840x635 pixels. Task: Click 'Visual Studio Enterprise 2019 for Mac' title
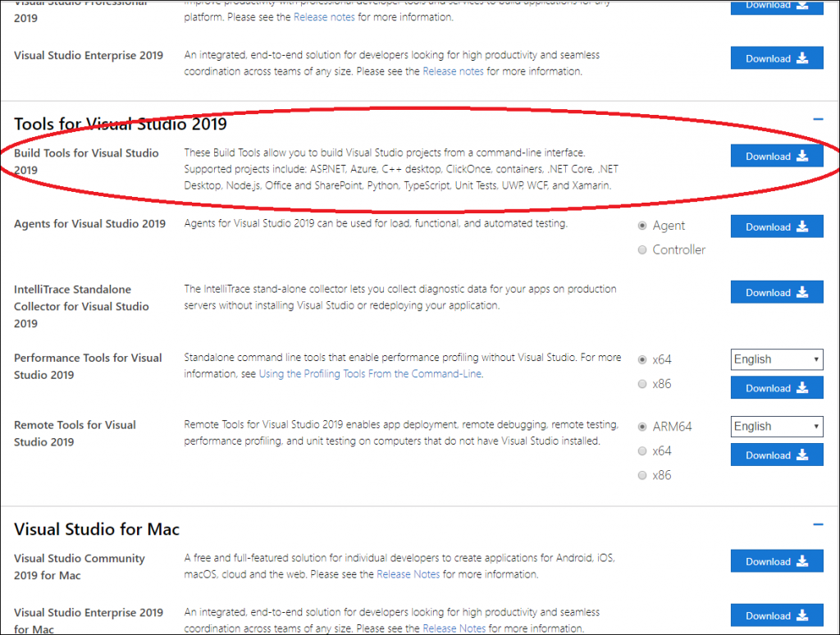(89, 620)
